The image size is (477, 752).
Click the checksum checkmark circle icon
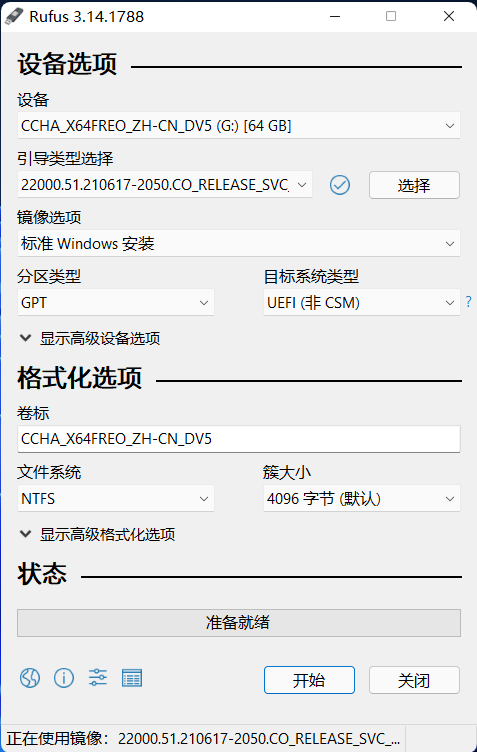coord(340,185)
